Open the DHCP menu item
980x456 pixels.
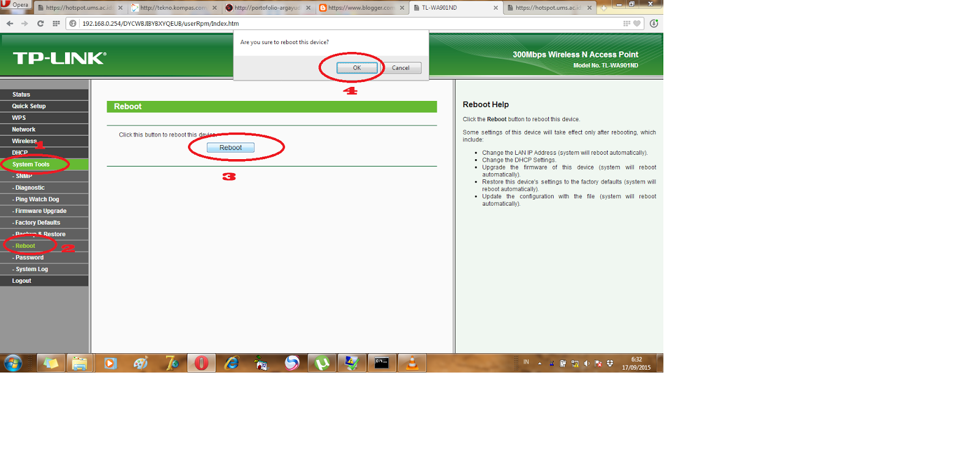click(44, 152)
